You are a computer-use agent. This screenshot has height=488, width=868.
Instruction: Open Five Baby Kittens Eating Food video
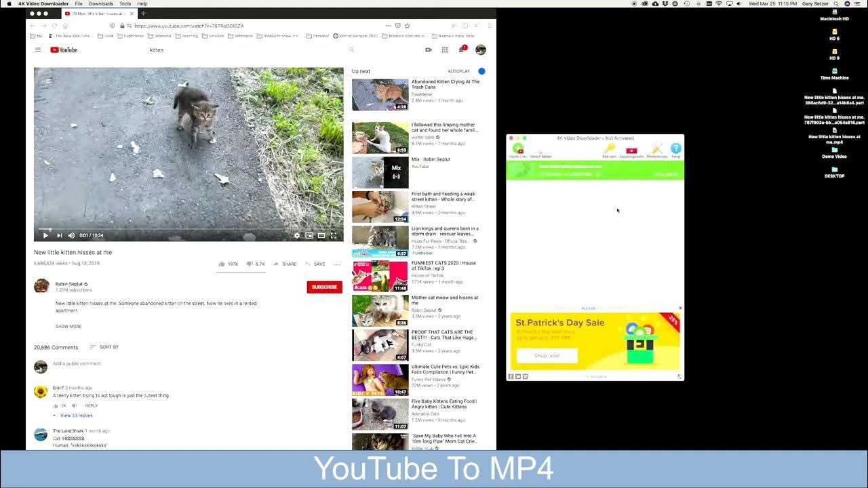(x=444, y=404)
